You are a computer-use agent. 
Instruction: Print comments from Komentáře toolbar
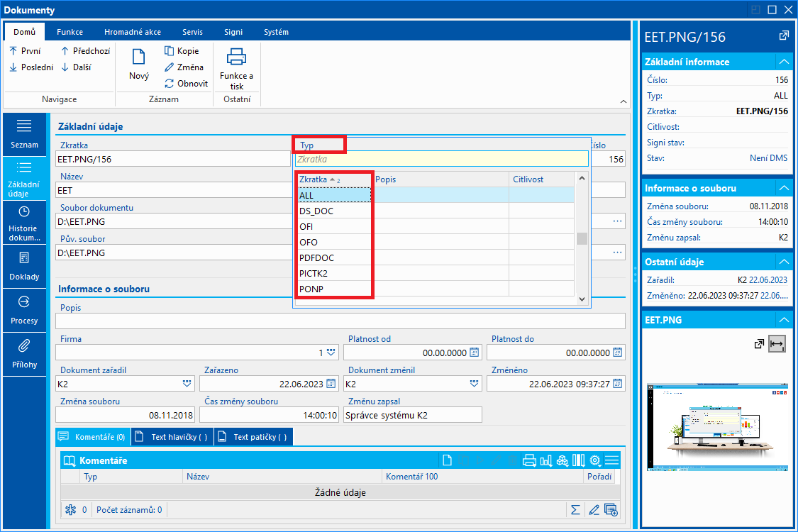coord(529,461)
